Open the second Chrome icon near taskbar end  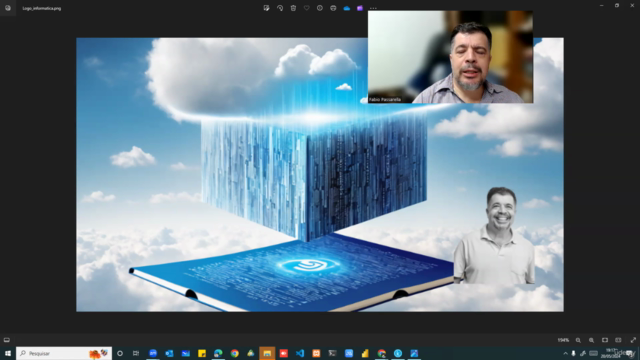click(x=382, y=353)
